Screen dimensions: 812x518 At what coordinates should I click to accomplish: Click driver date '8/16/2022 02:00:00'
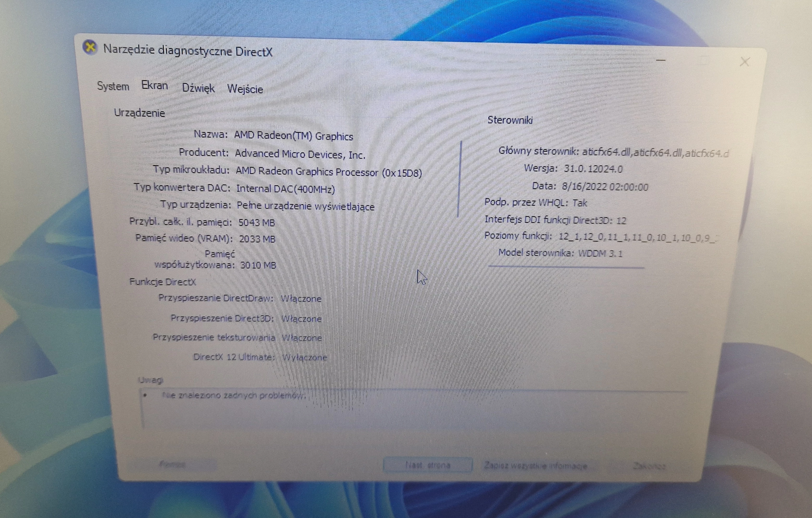605,187
